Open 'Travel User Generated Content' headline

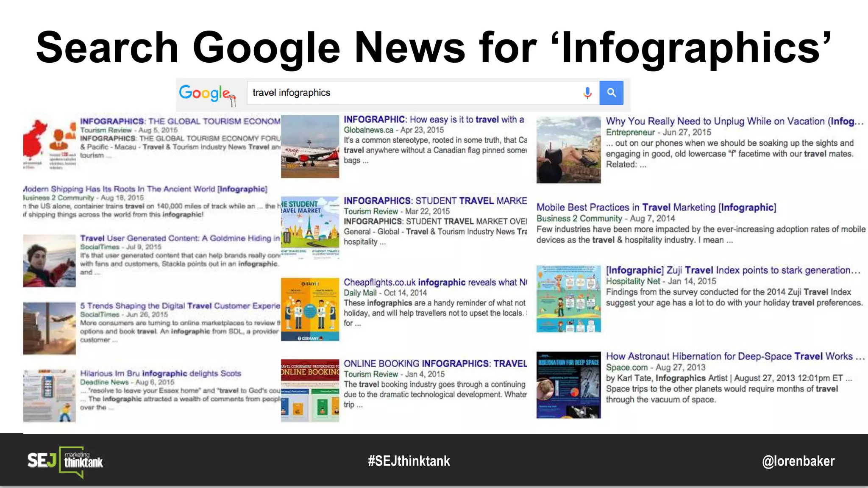tap(180, 238)
